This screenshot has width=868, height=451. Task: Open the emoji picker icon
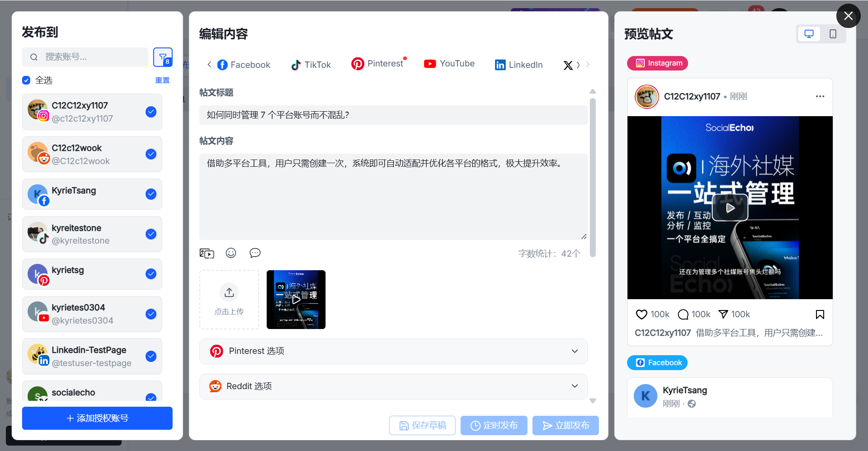pyautogui.click(x=231, y=253)
